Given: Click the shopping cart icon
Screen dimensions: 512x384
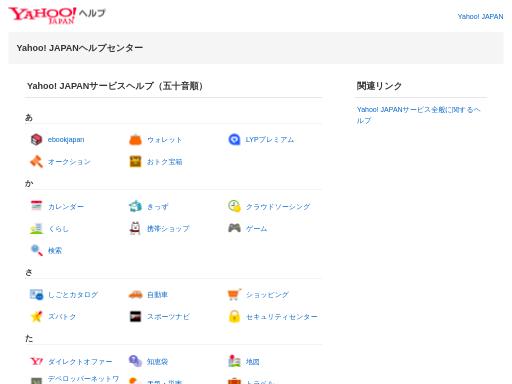Looking at the screenshot, I should [234, 295].
